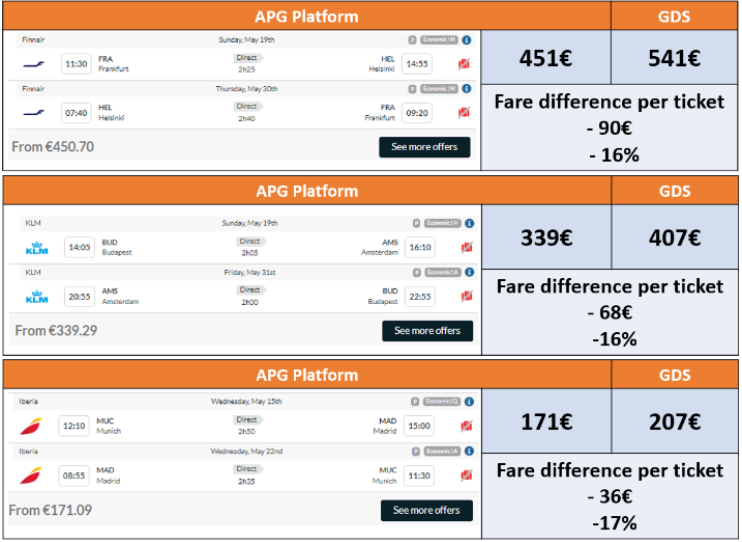The height and width of the screenshot is (542, 742).
Task: Click red no-baggage icon on 11:30 Frankfurt flight
Action: 464,64
